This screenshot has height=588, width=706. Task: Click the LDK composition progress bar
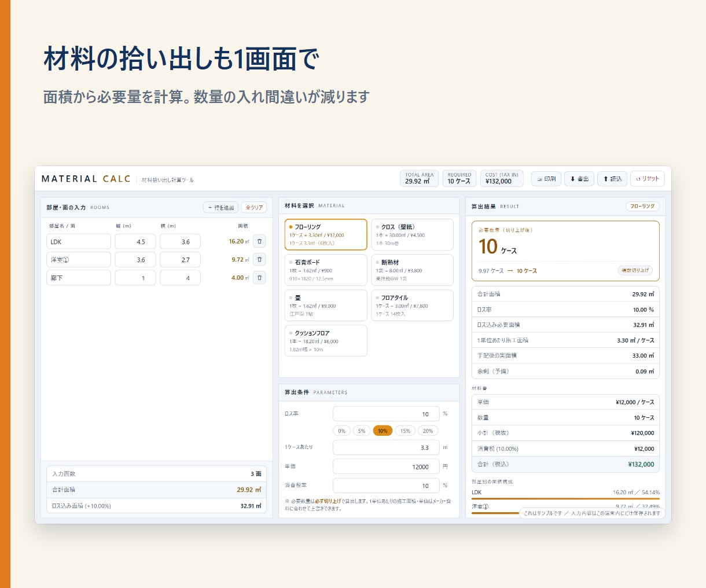click(x=565, y=498)
